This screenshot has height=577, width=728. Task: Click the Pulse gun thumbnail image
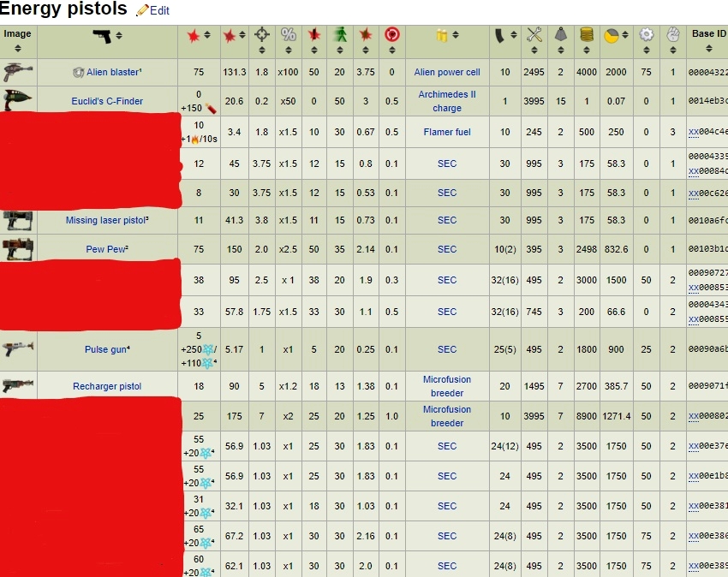[x=17, y=348]
